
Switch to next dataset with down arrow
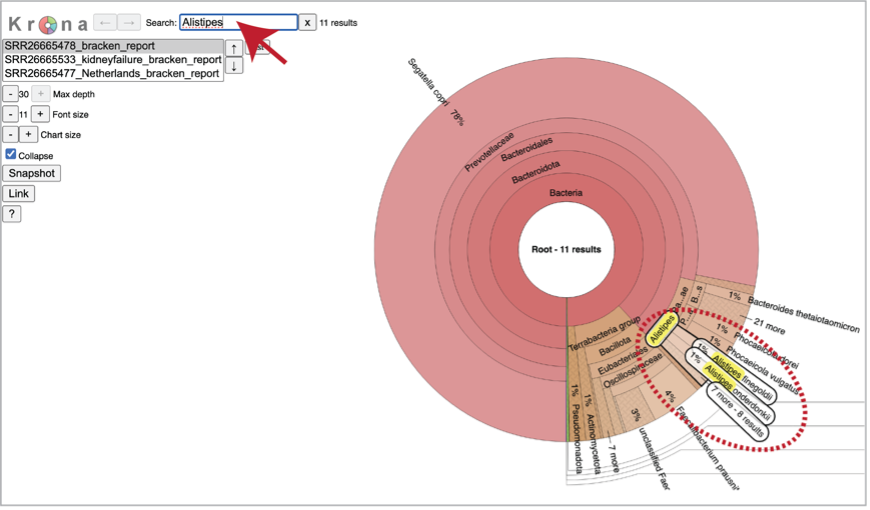click(x=234, y=66)
